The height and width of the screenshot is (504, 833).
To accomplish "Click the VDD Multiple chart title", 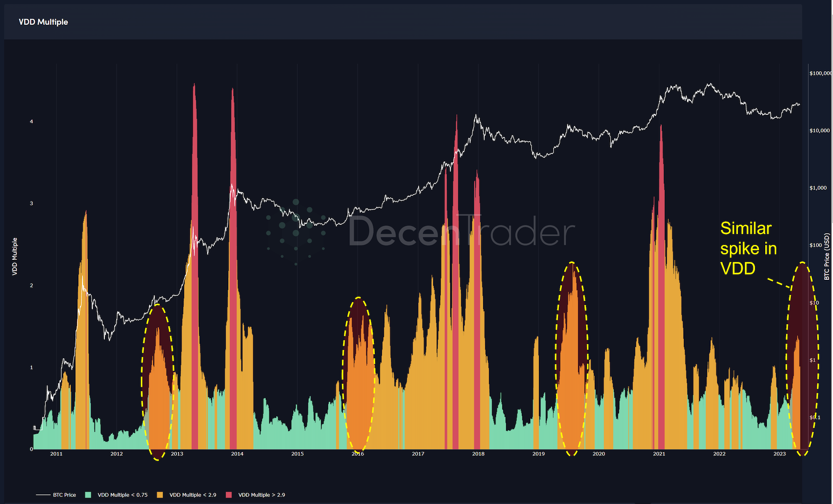I will 43,22.
